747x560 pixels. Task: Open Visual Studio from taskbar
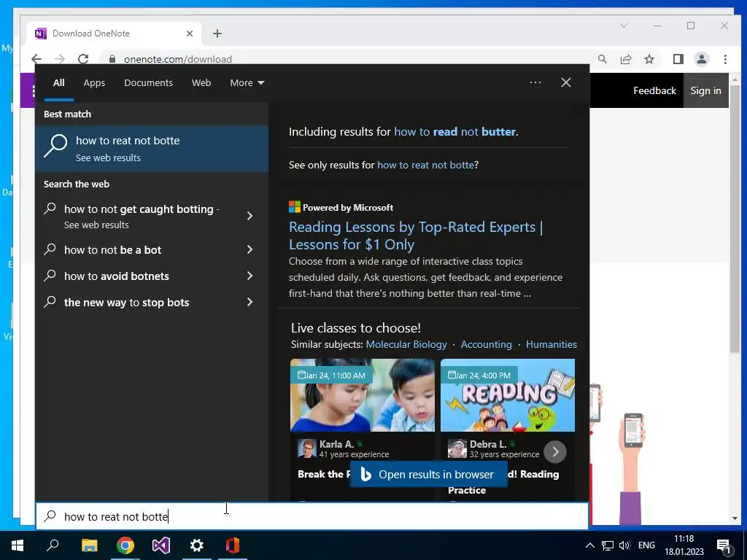coord(161,545)
